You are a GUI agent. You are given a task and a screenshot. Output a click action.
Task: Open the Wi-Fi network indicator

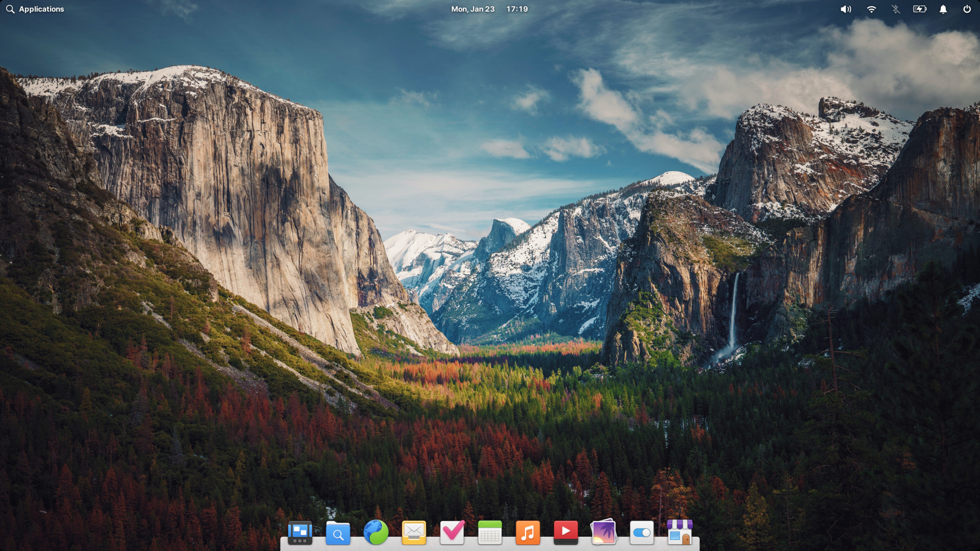tap(871, 9)
